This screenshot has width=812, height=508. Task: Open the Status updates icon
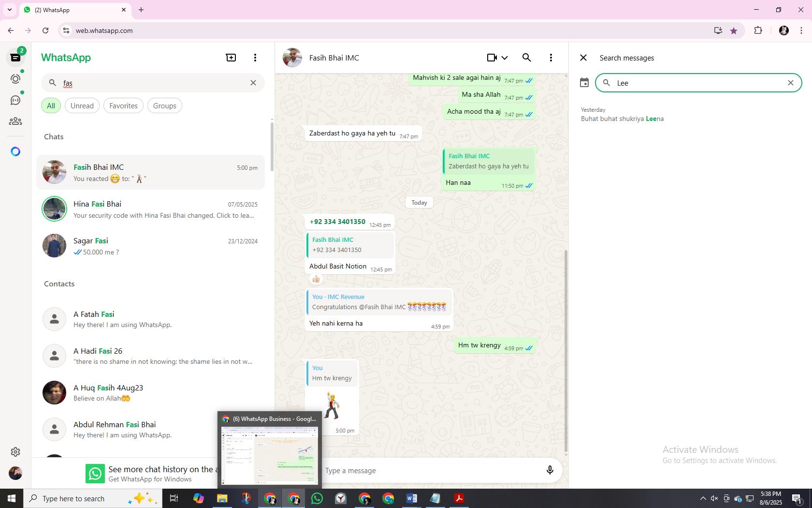tap(15, 79)
